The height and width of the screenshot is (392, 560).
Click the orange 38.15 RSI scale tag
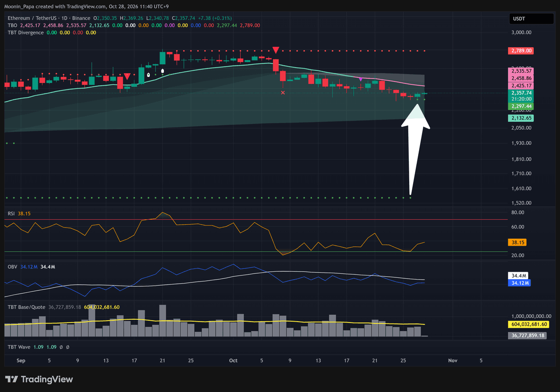[x=518, y=242]
